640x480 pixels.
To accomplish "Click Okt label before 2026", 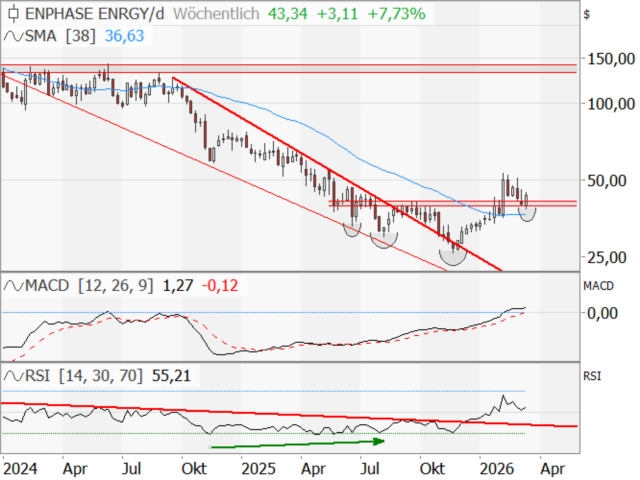I will coord(433,469).
